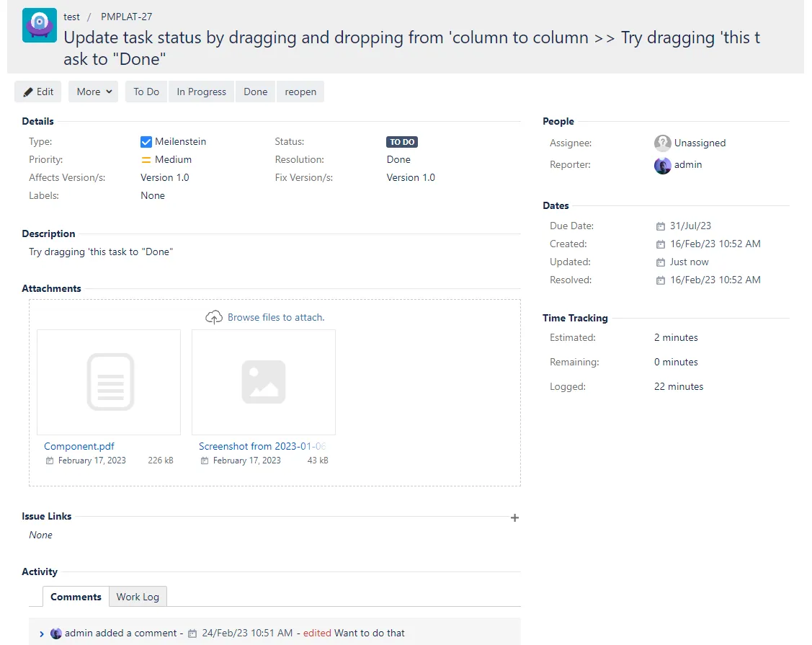Click the Updated value 'Just now'
Screen dimensions: 812x645
689,262
